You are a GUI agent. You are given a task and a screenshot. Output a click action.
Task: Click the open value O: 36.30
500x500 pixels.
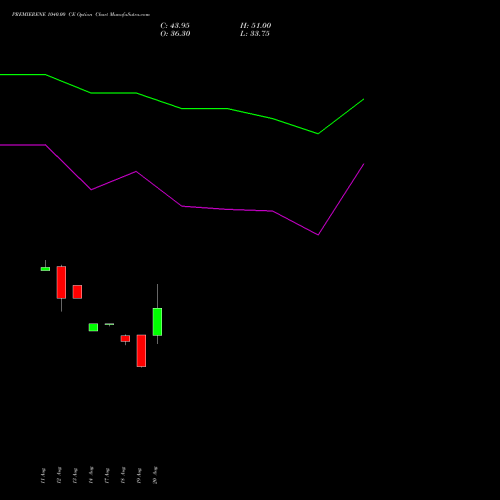tap(175, 34)
